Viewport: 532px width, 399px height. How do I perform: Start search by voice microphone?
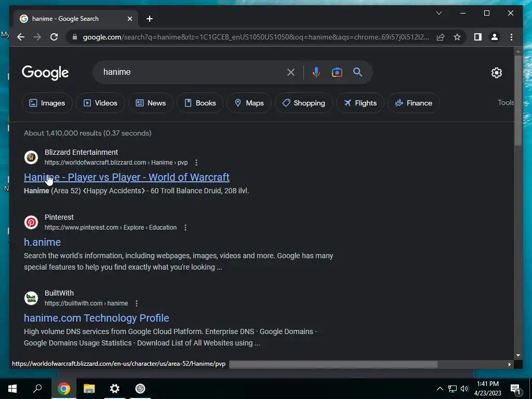coord(316,72)
